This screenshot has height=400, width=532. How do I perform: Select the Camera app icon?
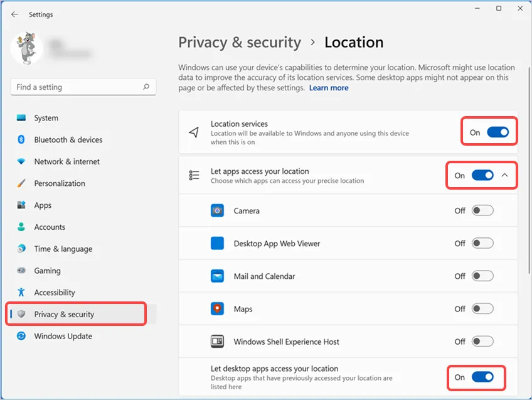tap(216, 210)
